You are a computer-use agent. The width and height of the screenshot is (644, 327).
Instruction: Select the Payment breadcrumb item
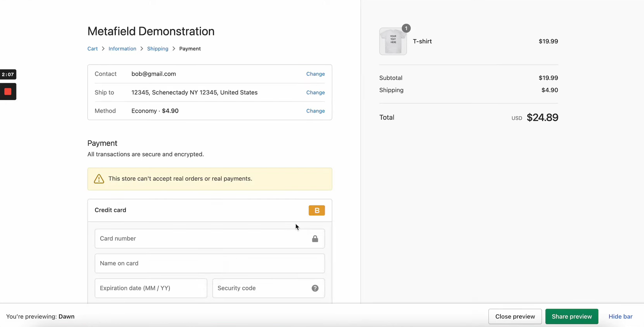click(190, 49)
